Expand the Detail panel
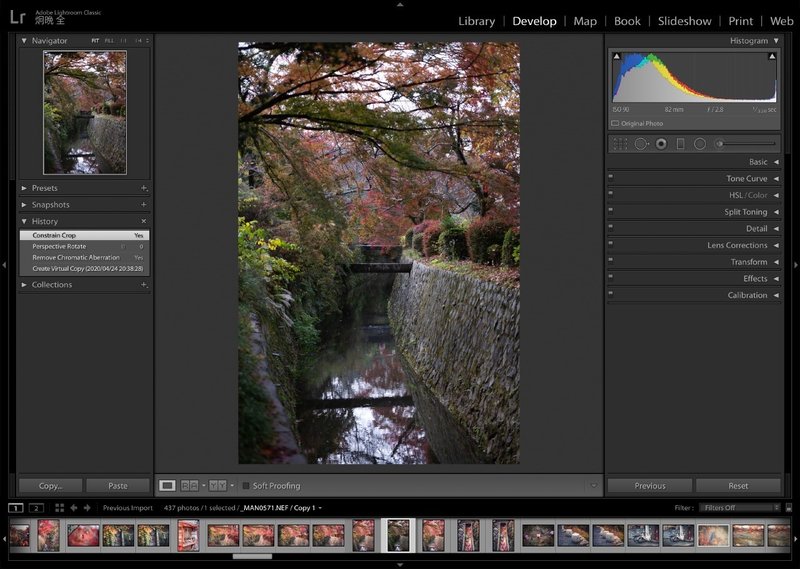 pos(776,229)
